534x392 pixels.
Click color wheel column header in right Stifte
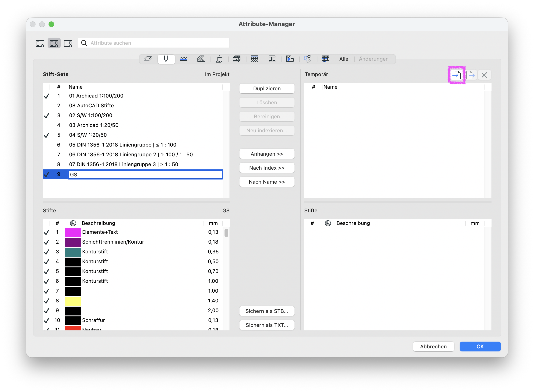pyautogui.click(x=328, y=223)
